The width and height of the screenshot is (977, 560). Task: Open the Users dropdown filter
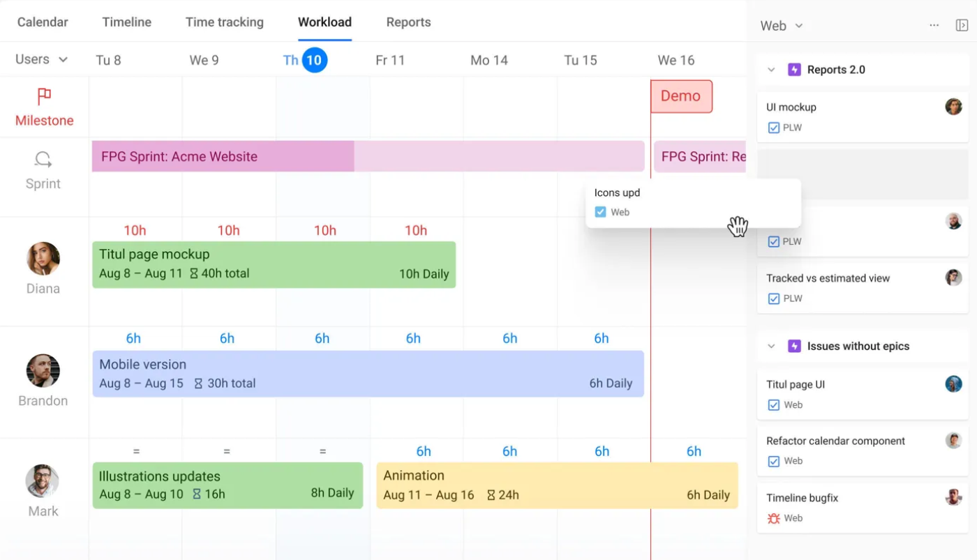click(x=41, y=59)
